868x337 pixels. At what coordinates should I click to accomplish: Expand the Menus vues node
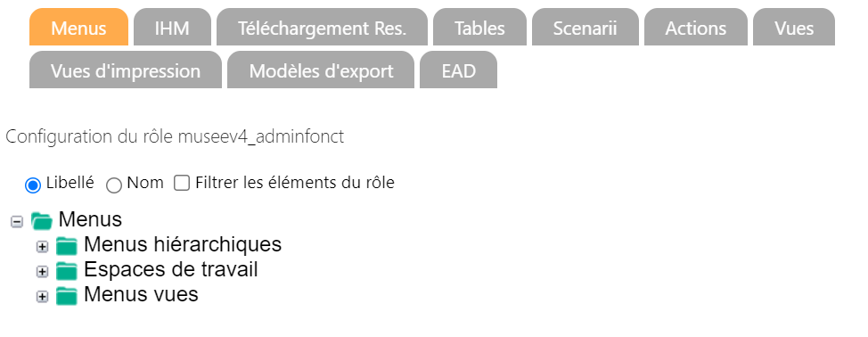(x=42, y=297)
